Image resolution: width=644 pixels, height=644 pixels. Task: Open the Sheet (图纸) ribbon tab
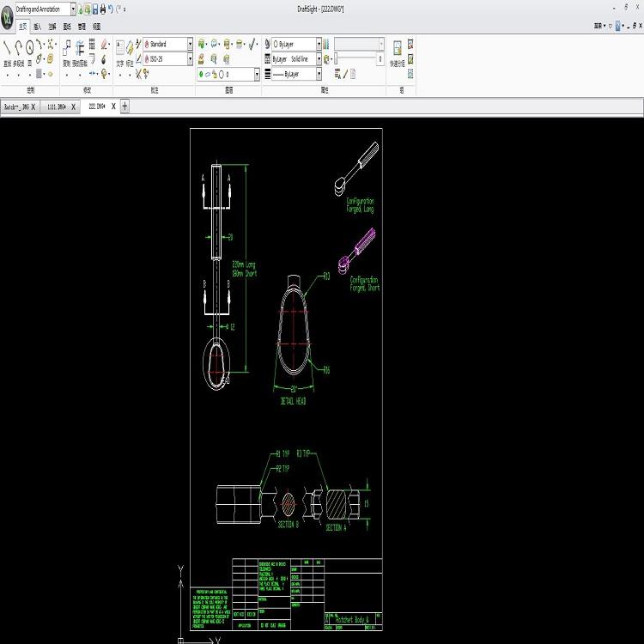coord(66,27)
